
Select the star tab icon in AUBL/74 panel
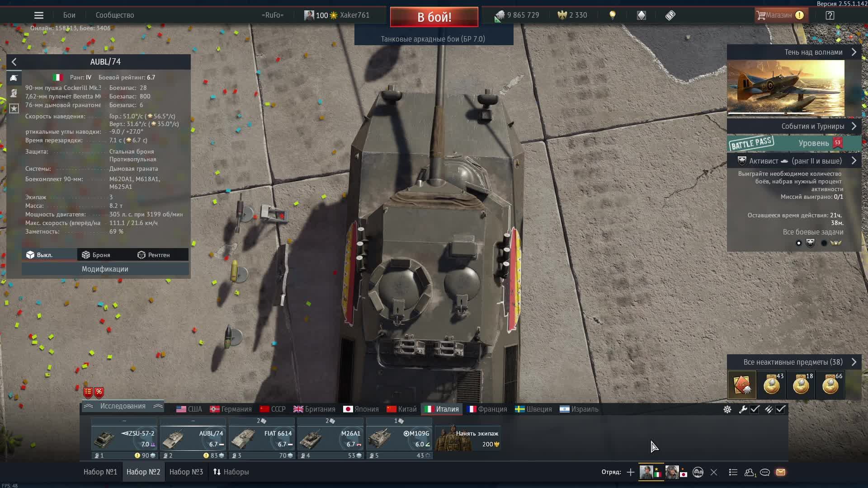(x=14, y=108)
